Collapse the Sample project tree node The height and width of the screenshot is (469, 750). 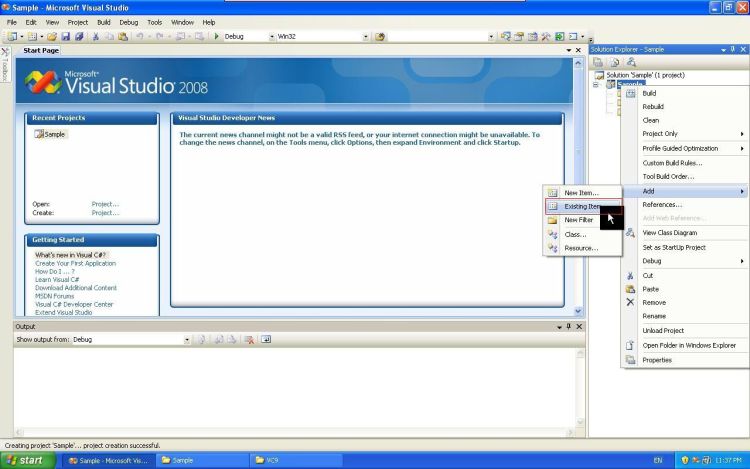596,85
